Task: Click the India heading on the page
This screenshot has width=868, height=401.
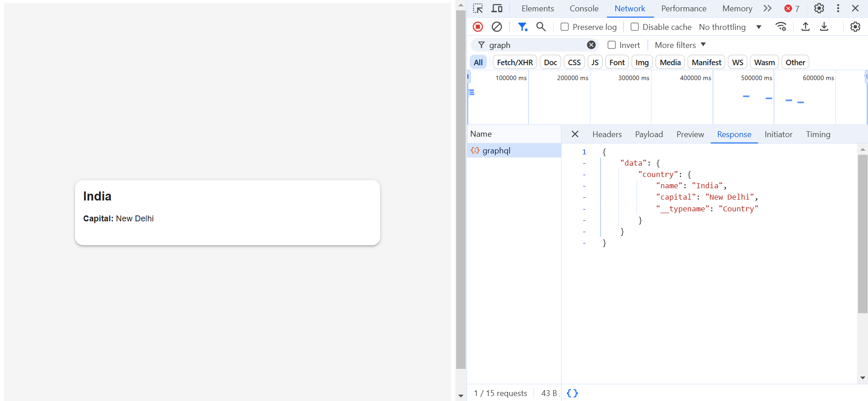Action: 97,196
